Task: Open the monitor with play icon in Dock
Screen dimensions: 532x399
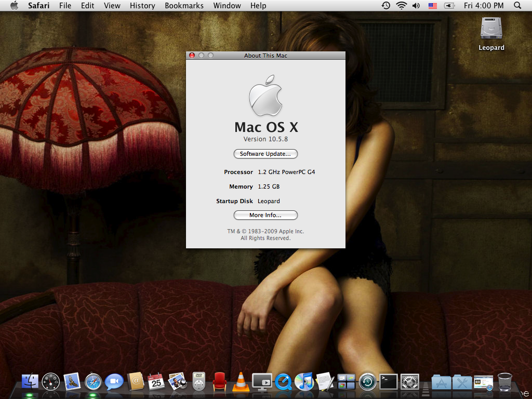Action: coord(262,382)
